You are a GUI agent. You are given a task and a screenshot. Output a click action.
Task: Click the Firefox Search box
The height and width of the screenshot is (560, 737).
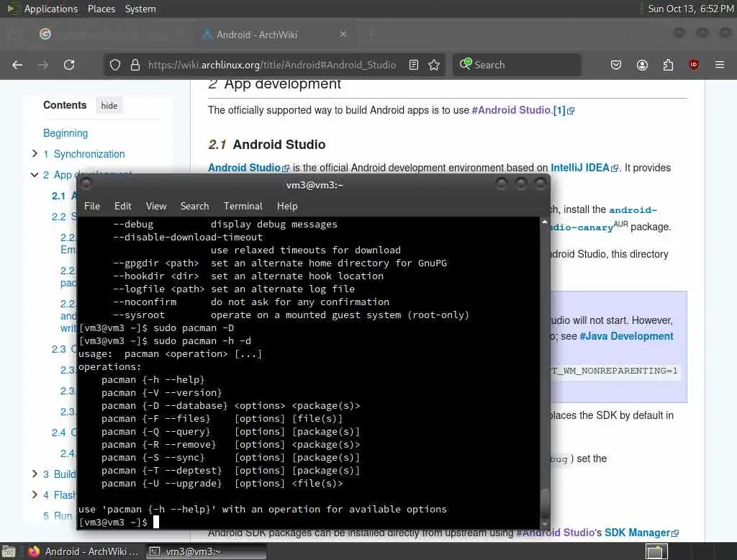coord(517,65)
